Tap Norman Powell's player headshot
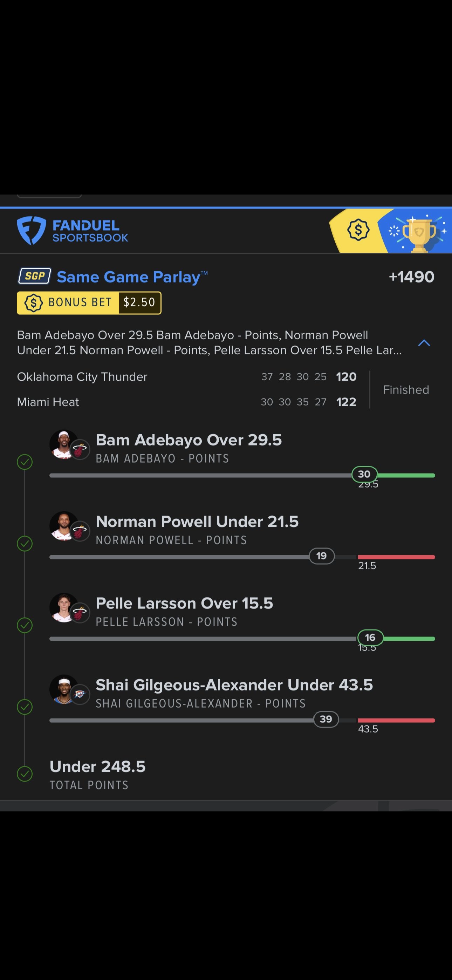 pos(63,526)
